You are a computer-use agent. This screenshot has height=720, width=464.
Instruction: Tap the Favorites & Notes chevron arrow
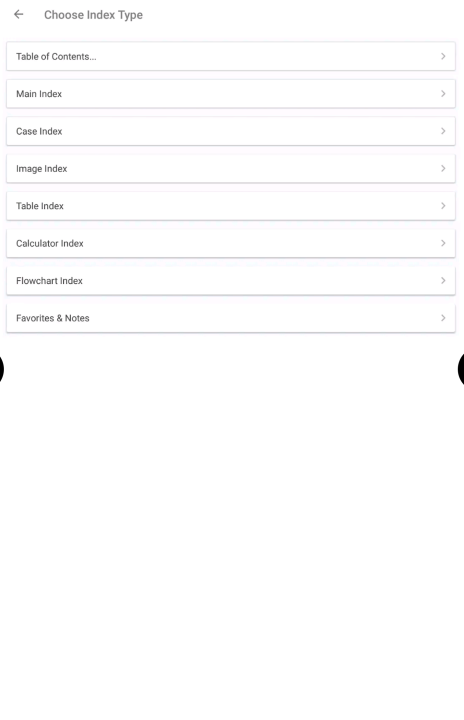[x=443, y=318]
